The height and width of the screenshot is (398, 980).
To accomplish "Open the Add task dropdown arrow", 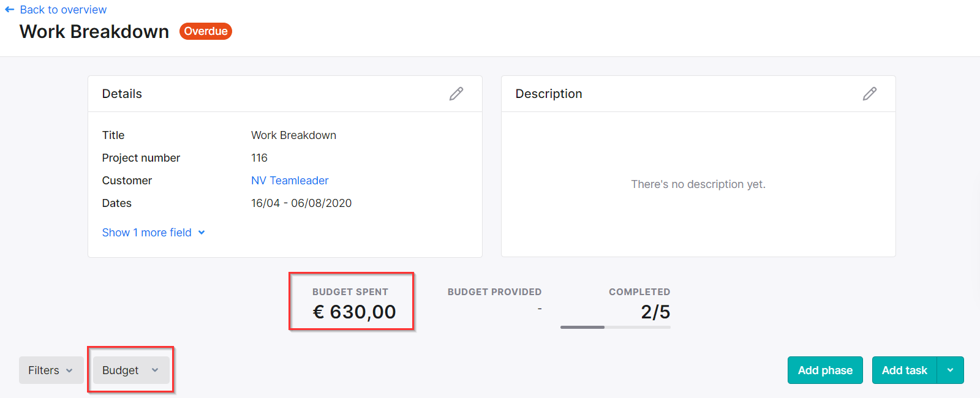I will tap(951, 370).
